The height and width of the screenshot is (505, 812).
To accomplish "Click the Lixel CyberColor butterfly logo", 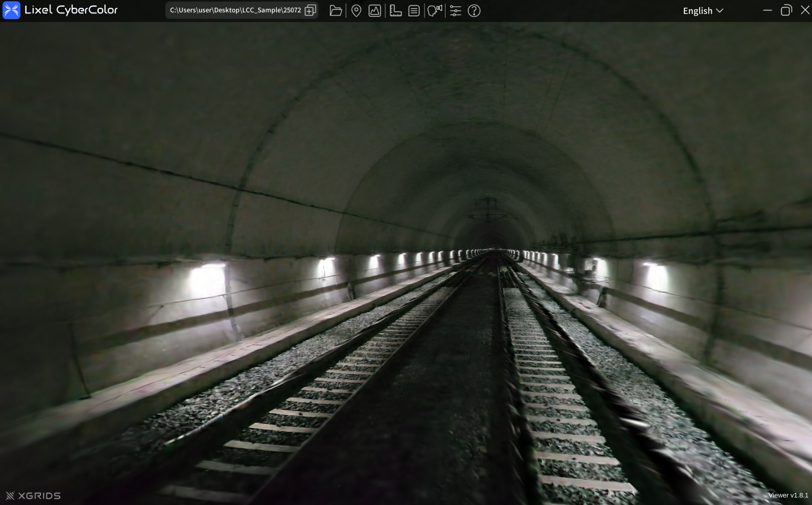I will (11, 10).
